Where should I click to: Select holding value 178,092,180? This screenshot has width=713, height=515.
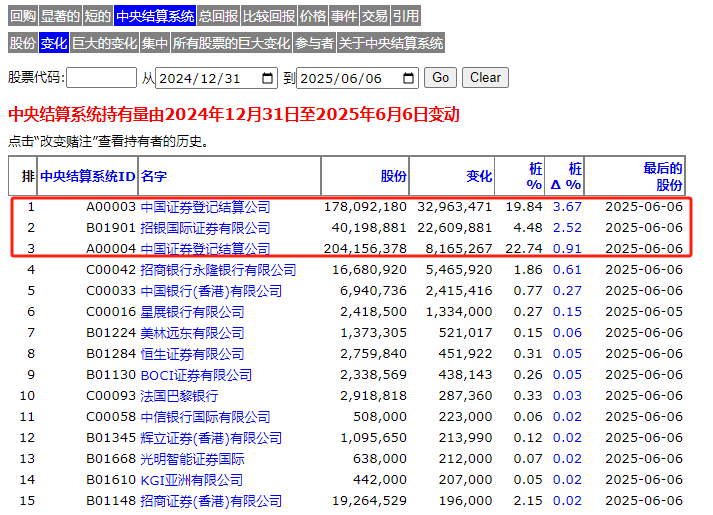tap(365, 207)
